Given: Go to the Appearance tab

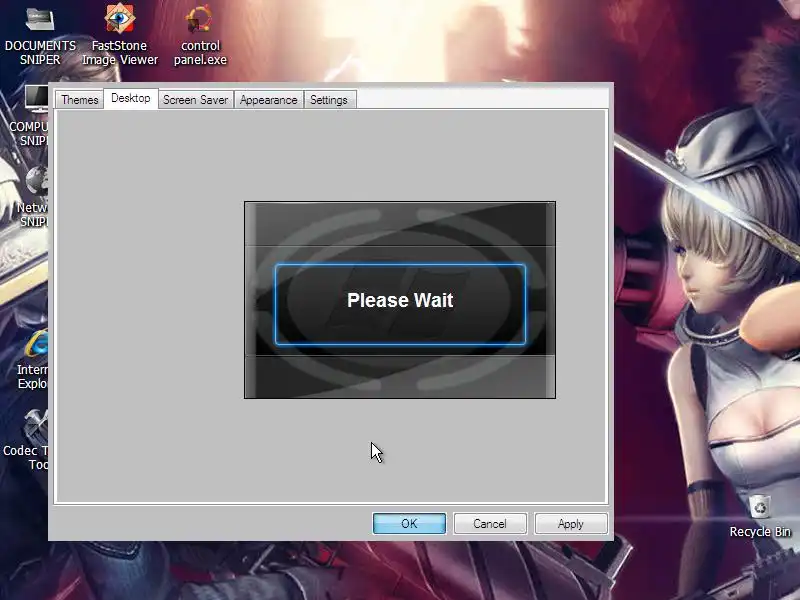Looking at the screenshot, I should tap(268, 99).
